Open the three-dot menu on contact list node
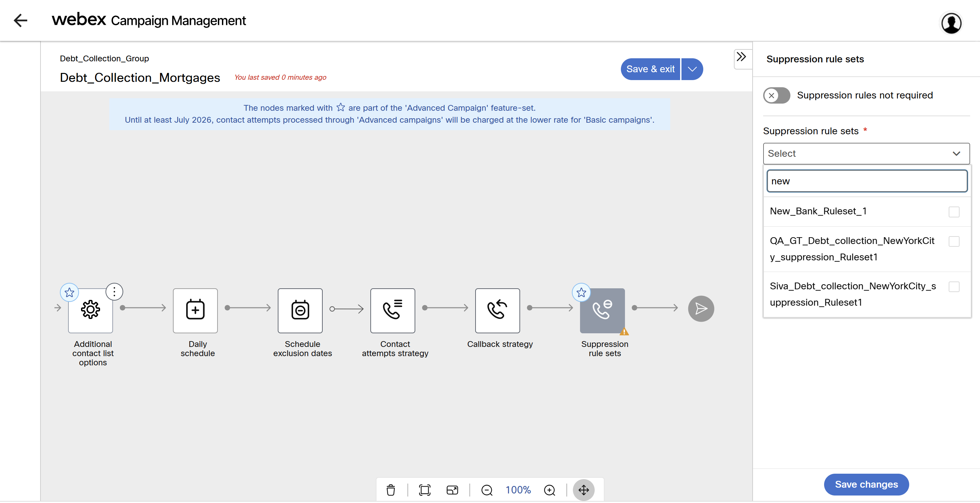Viewport: 980px width, 503px height. tap(114, 292)
